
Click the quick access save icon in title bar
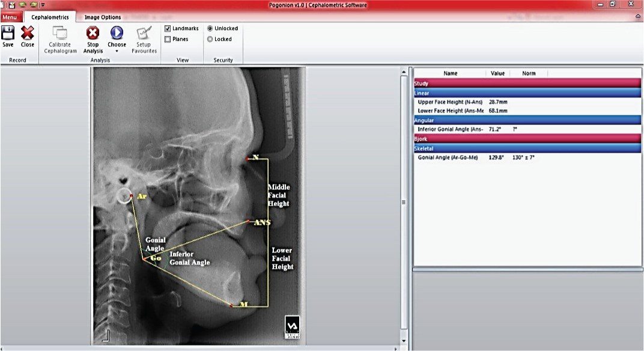13,5
